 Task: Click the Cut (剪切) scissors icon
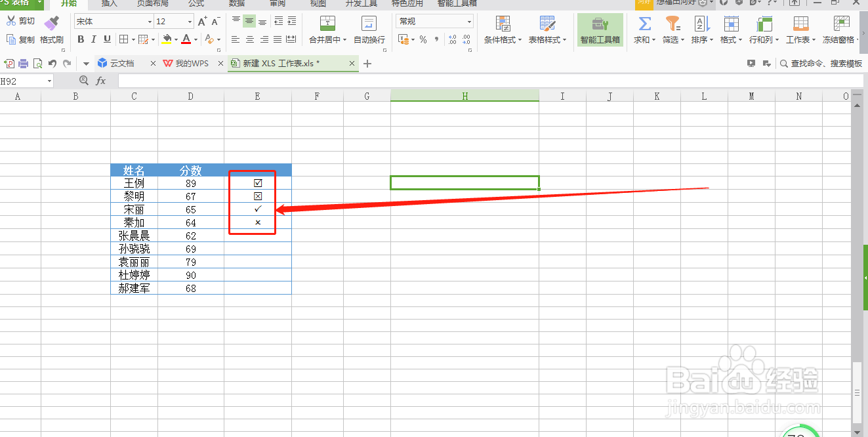11,21
